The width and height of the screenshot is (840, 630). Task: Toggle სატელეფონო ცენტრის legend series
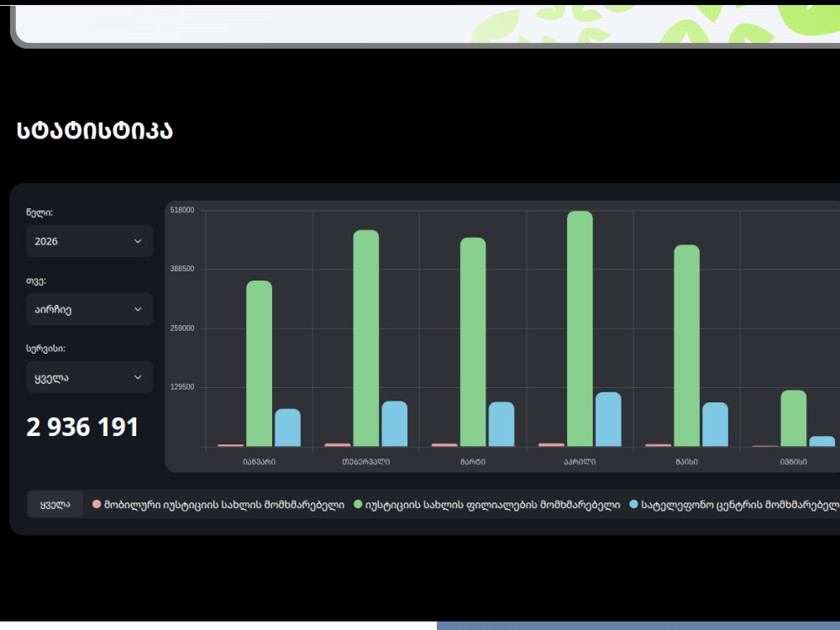pos(734,505)
